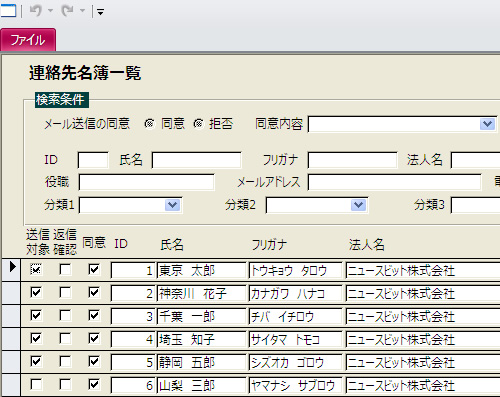This screenshot has height=397, width=500.
Task: Toggle 返信確認 checkbox for 埼玉 知子
Action: 65,339
